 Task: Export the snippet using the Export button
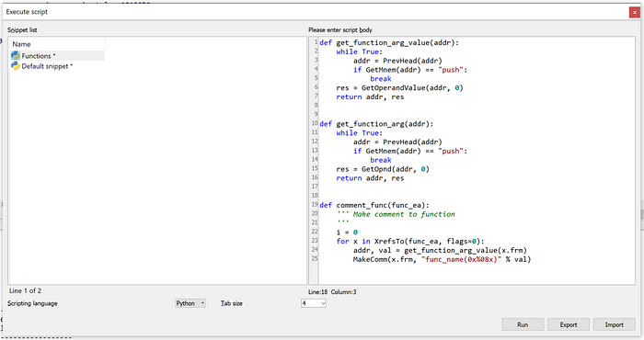pyautogui.click(x=569, y=324)
